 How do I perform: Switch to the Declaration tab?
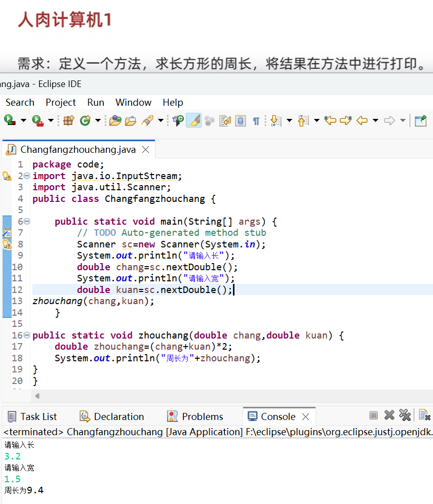111,416
